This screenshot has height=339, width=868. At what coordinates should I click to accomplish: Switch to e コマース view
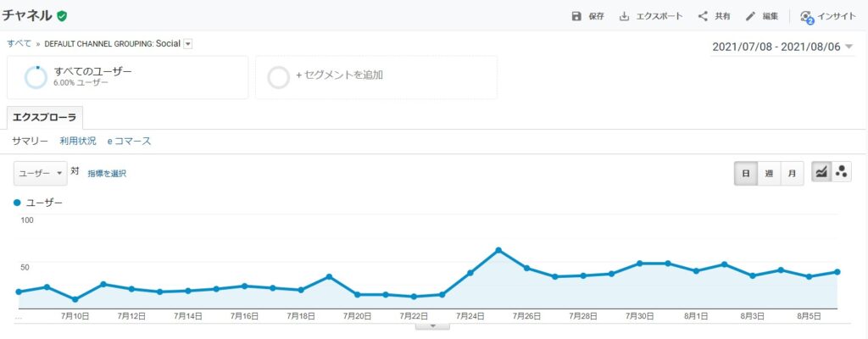click(129, 142)
